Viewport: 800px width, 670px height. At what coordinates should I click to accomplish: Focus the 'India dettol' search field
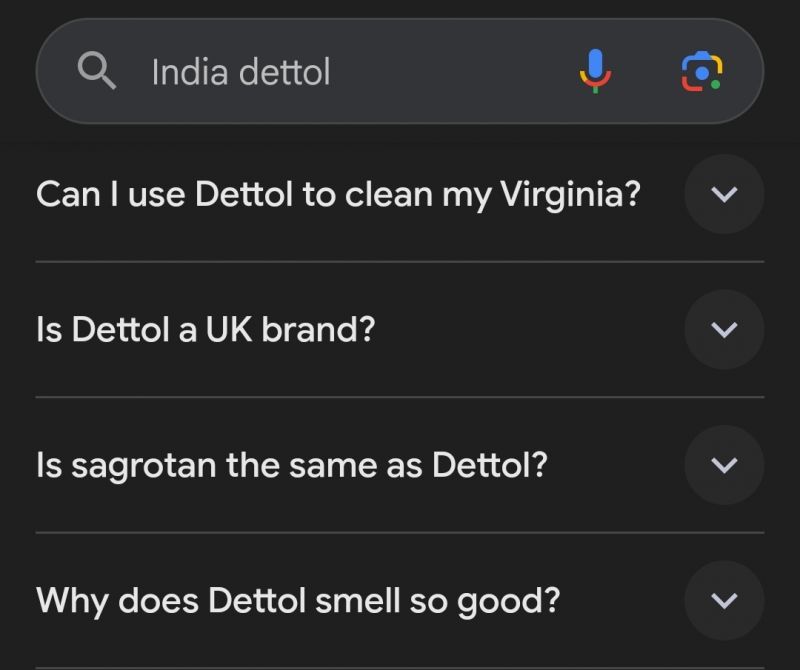point(400,71)
